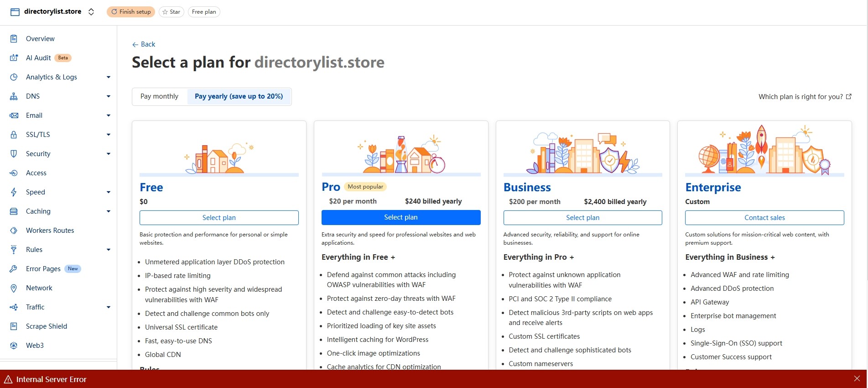Click the Error Pages wrench icon
868x388 pixels.
[x=14, y=269]
